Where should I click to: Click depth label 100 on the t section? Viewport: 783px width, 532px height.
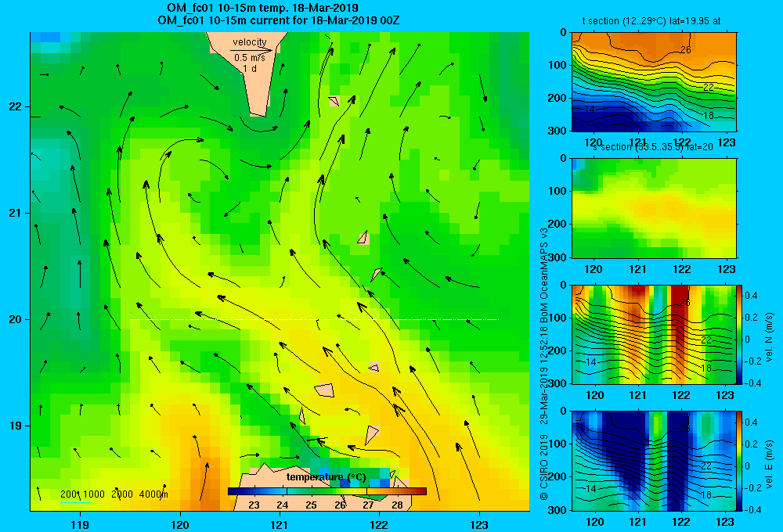pyautogui.click(x=558, y=65)
